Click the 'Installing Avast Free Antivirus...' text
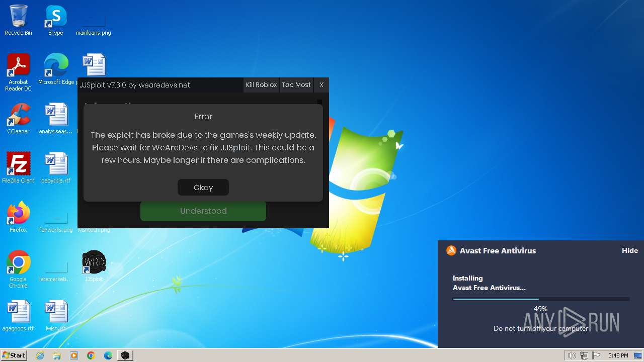This screenshot has width=644, height=362. [489, 283]
